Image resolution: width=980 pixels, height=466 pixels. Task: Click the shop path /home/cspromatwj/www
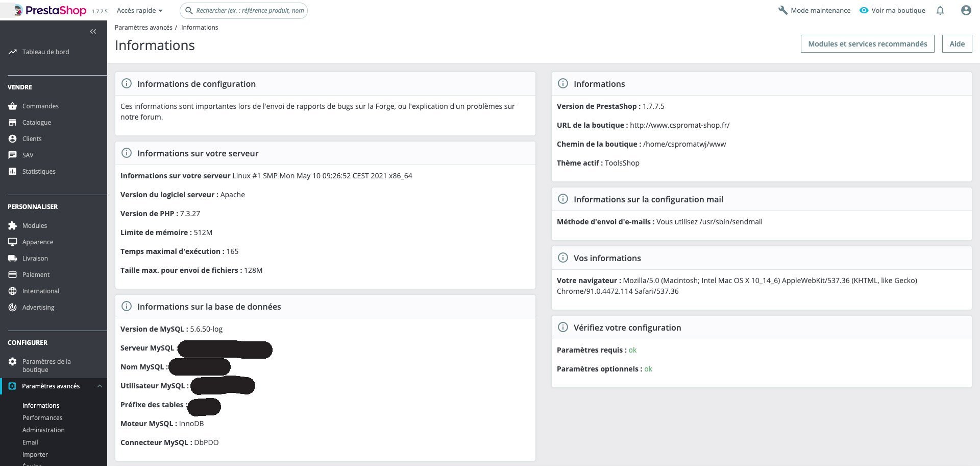[684, 144]
